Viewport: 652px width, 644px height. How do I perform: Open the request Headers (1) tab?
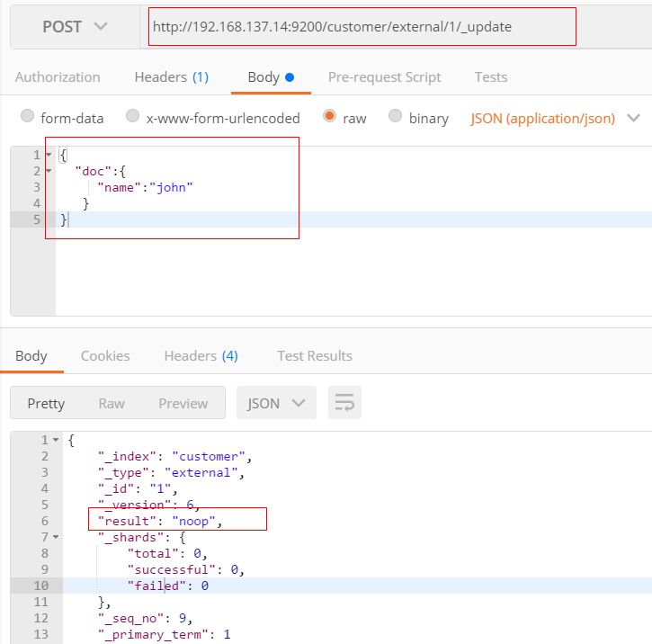[171, 77]
